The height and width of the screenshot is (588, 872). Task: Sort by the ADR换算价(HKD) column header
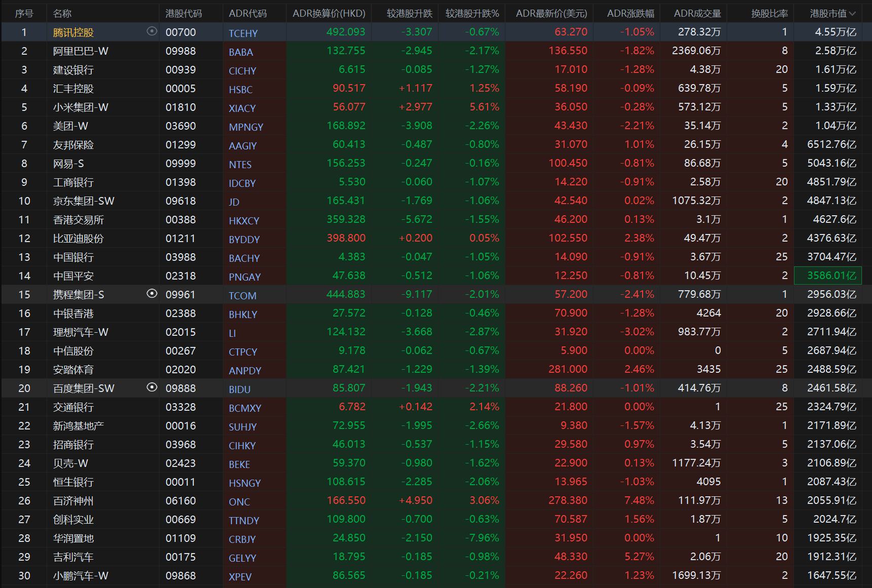(329, 14)
